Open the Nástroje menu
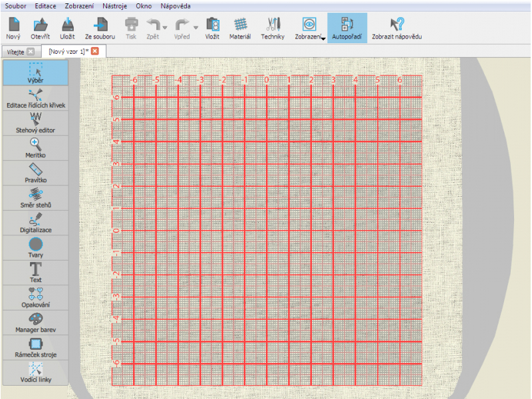This screenshot has height=399, width=532. (x=115, y=5)
